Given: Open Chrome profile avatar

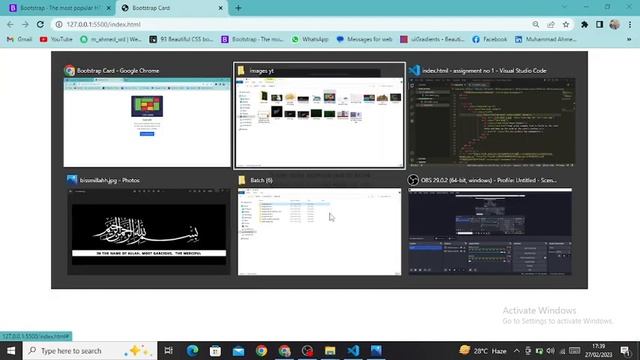Looking at the screenshot, I should click(615, 24).
